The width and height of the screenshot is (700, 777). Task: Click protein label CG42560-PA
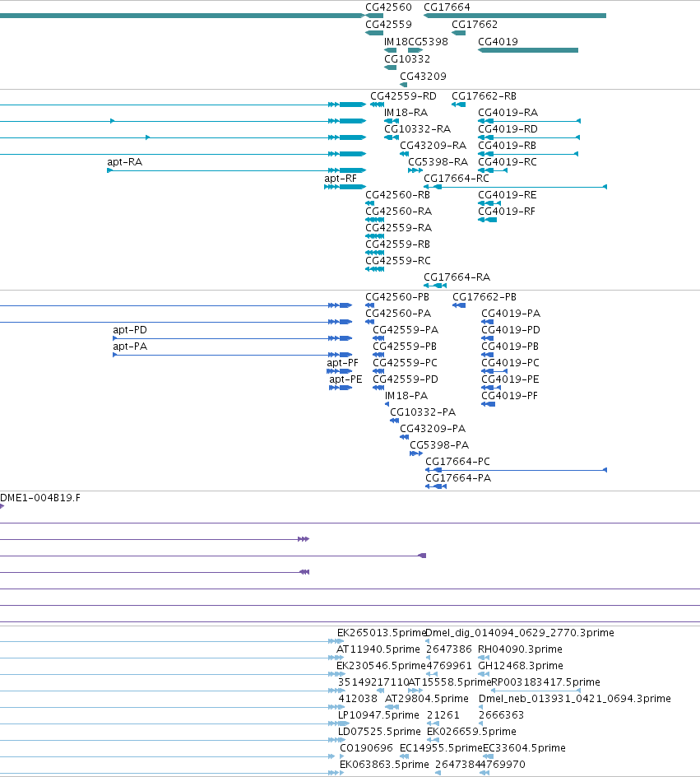[398, 314]
